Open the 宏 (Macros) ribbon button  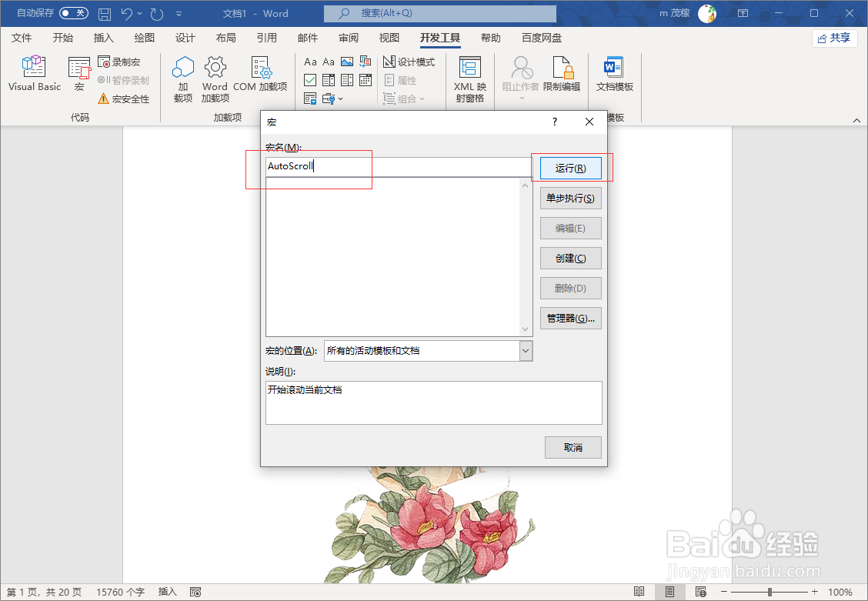[x=79, y=73]
